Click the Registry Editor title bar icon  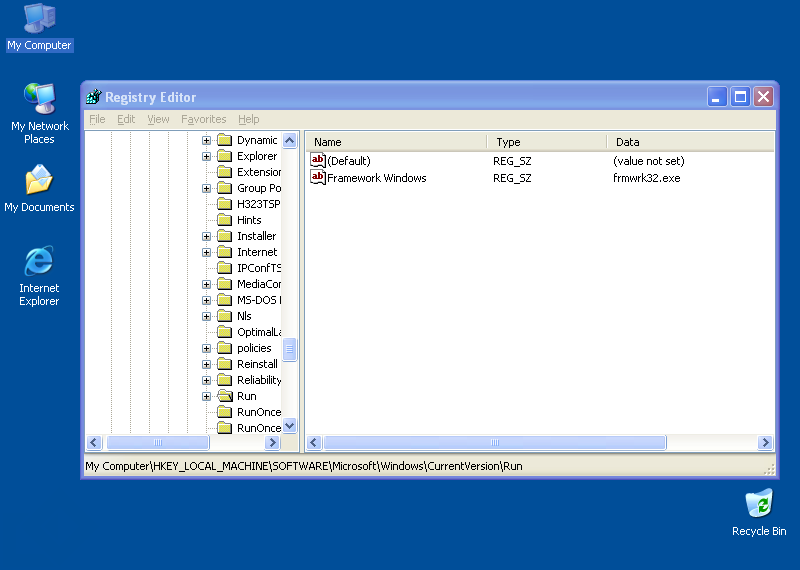94,97
